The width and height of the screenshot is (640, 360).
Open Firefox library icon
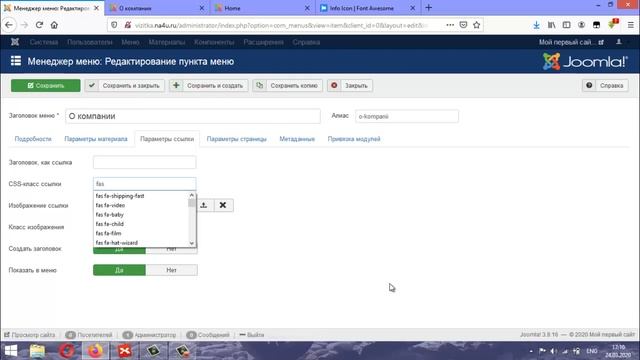(x=551, y=25)
